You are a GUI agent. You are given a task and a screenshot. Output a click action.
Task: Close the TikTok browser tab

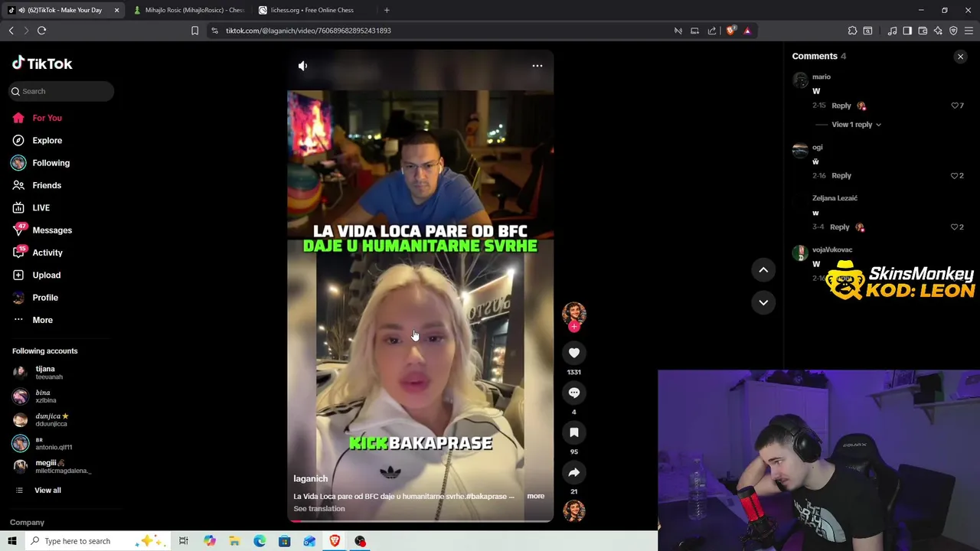116,10
